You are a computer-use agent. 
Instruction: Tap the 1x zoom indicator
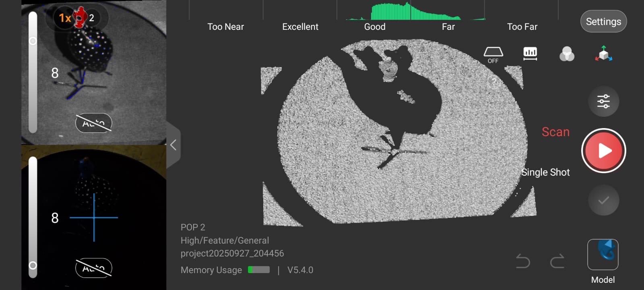coord(65,18)
